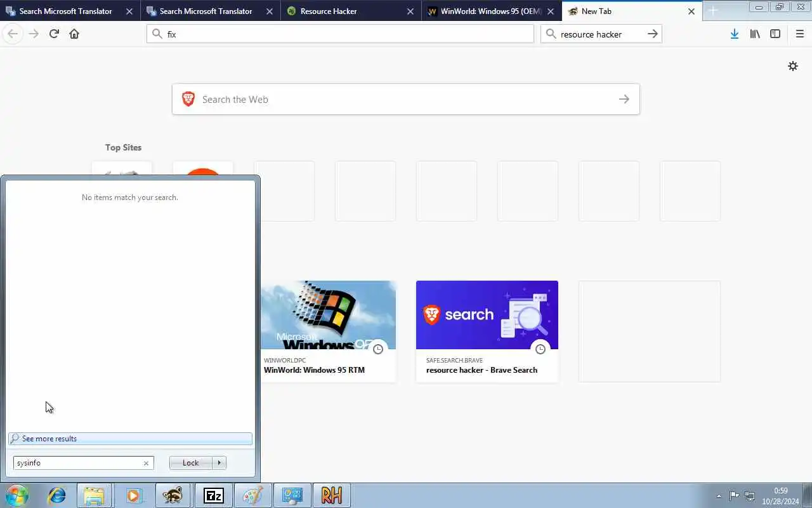812x508 pixels.
Task: Open the browser hamburger menu
Action: tap(800, 34)
